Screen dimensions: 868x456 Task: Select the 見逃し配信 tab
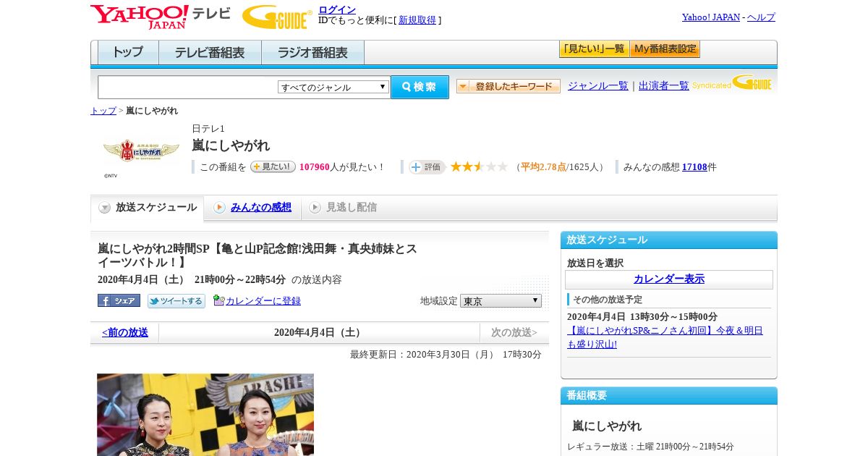[343, 208]
